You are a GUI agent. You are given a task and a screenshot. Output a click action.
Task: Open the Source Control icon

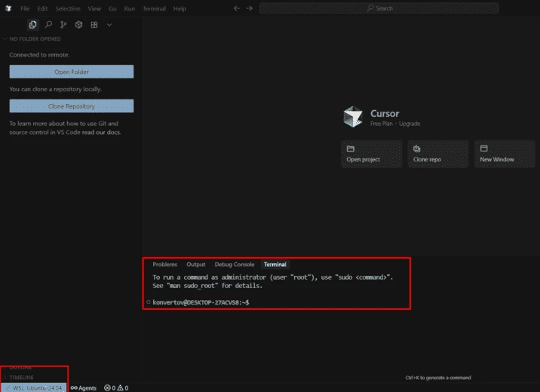click(63, 25)
